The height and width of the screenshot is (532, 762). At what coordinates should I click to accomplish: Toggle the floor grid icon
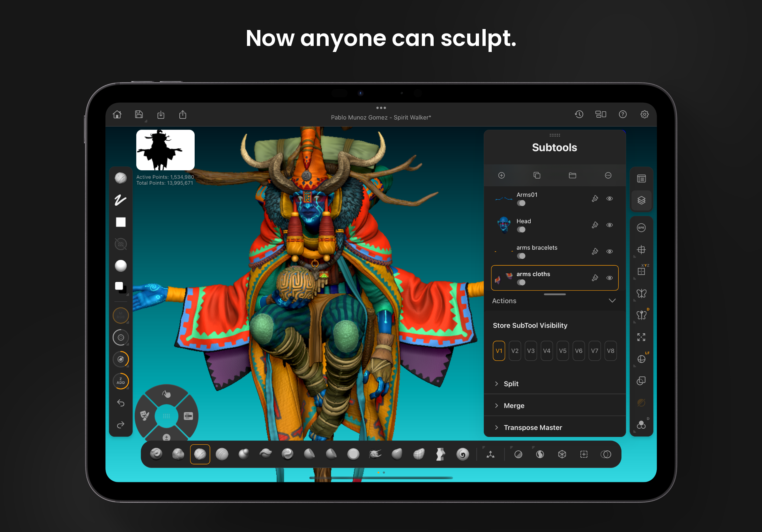[641, 250]
